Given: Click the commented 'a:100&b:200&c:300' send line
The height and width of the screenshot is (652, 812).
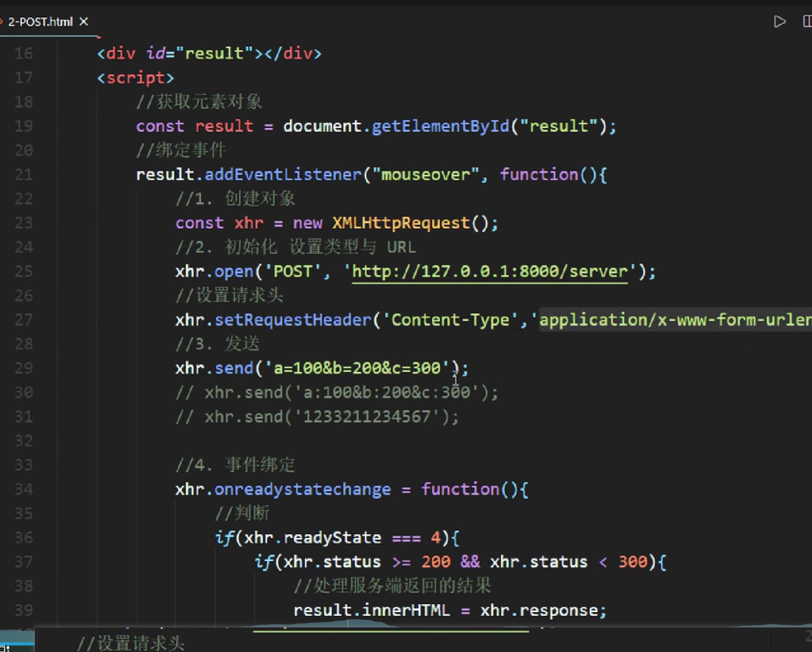Looking at the screenshot, I should pyautogui.click(x=337, y=392).
